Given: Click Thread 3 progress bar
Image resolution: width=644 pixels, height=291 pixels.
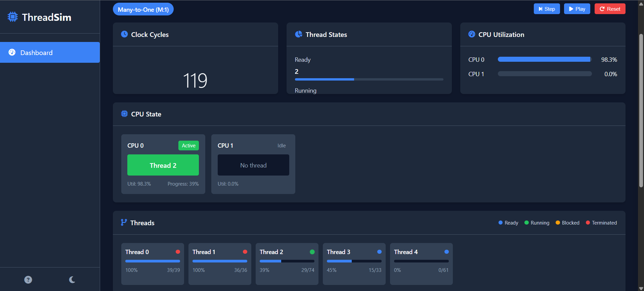Looking at the screenshot, I should 354,261.
